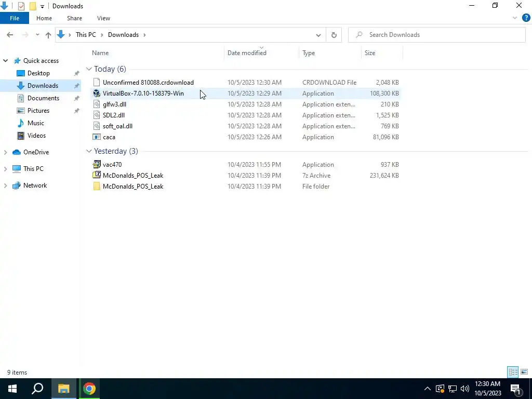Select Desktop in Quick access
This screenshot has height=399, width=532.
pos(38,73)
